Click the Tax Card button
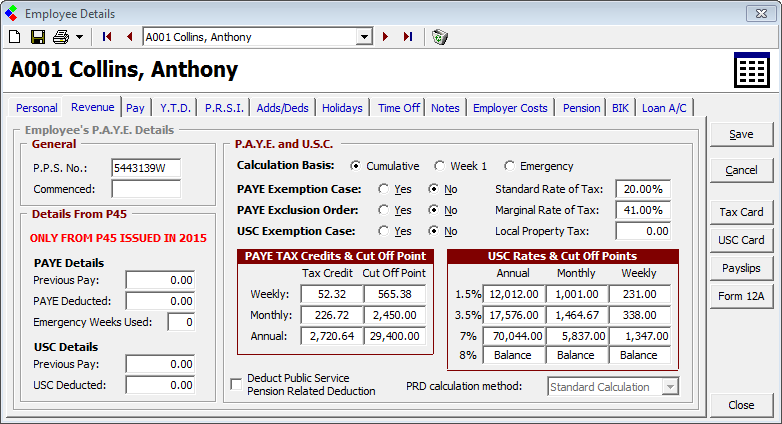Screen dimensions: 782x424 pyautogui.click(x=741, y=212)
